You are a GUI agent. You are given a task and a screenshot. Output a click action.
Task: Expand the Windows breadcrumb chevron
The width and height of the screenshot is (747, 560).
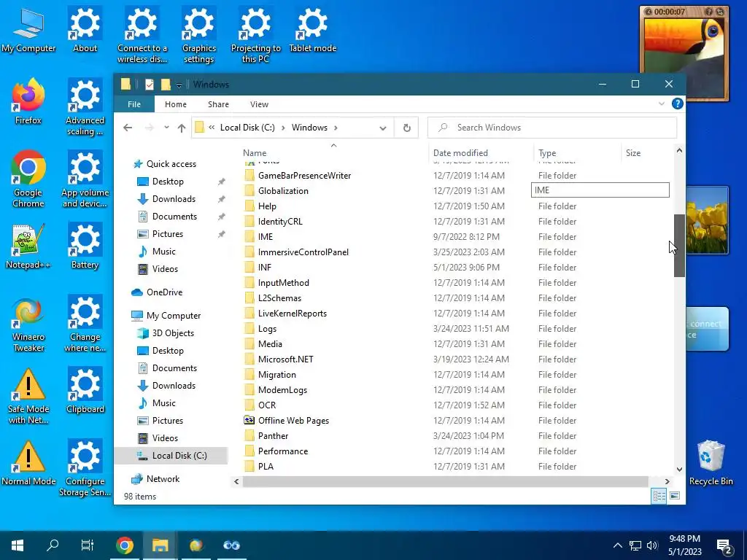[336, 128]
